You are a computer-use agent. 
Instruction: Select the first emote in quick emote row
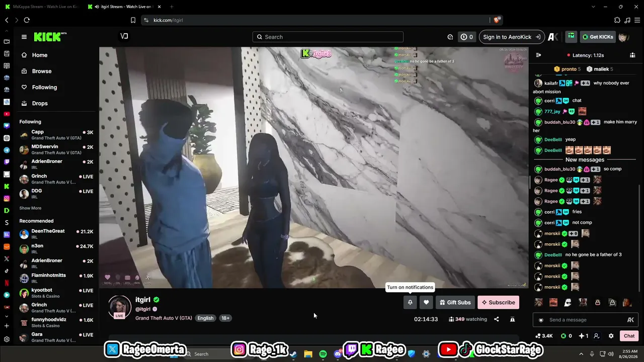point(539,303)
